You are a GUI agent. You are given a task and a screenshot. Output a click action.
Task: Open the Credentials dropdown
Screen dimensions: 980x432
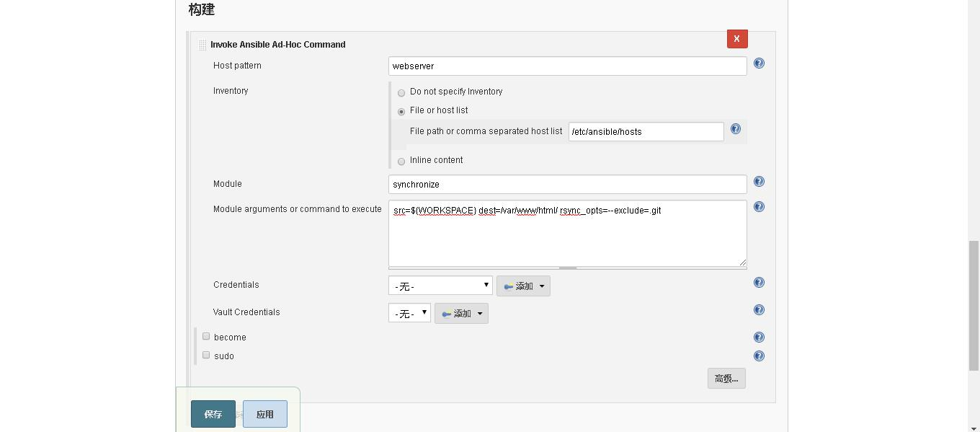pos(440,286)
